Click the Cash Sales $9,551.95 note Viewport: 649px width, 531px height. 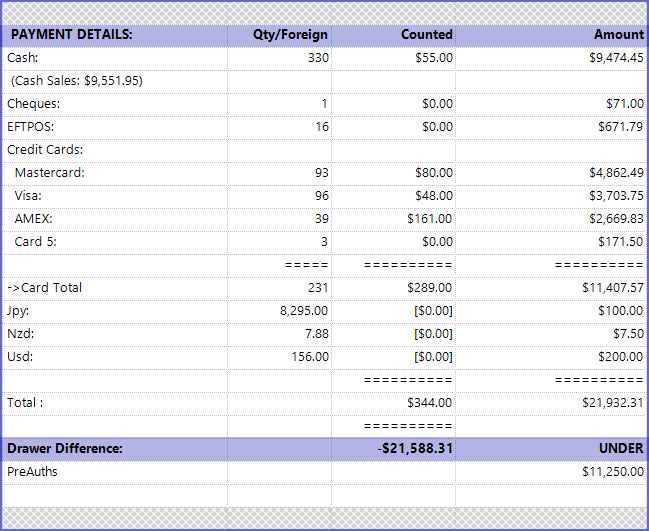76,81
